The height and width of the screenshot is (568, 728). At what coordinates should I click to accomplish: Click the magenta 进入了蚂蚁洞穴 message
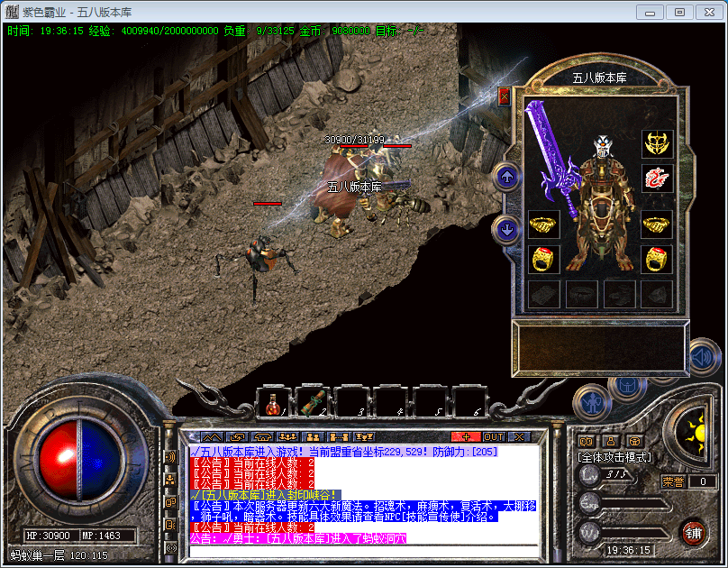click(x=298, y=538)
